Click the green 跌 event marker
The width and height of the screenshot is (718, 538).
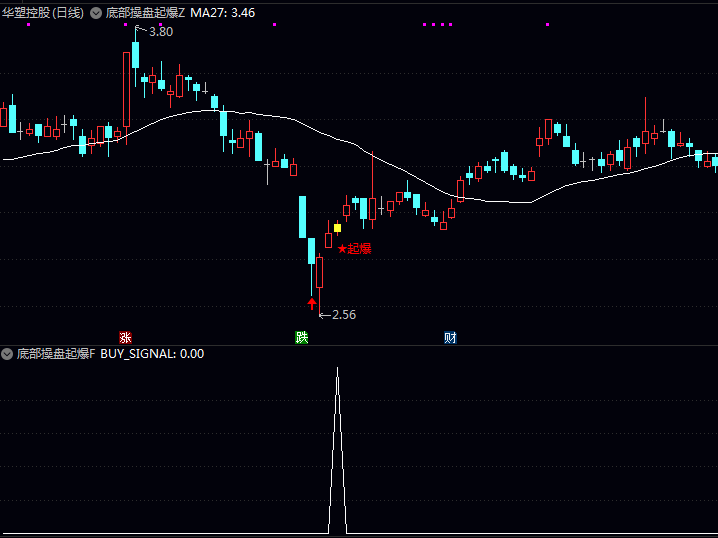point(301,337)
